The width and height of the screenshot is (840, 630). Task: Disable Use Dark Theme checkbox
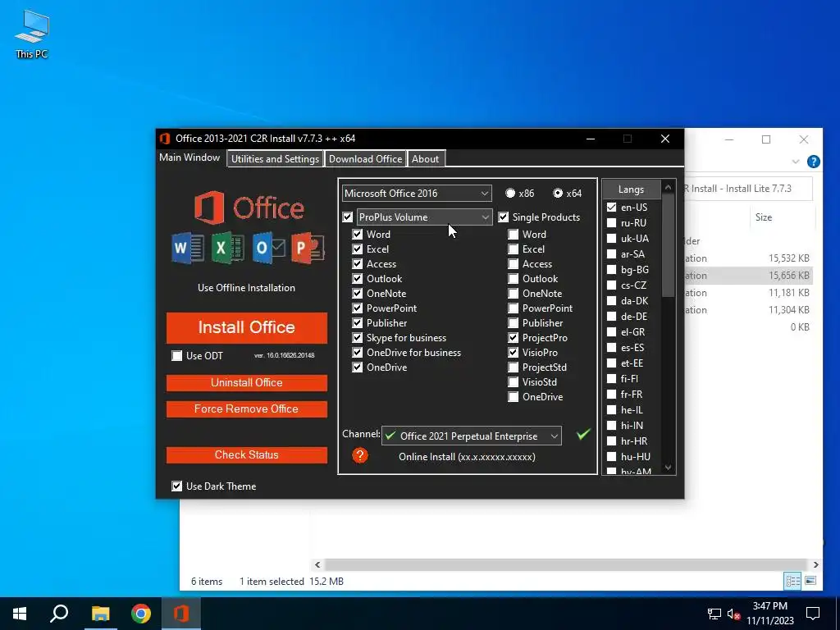tap(177, 486)
